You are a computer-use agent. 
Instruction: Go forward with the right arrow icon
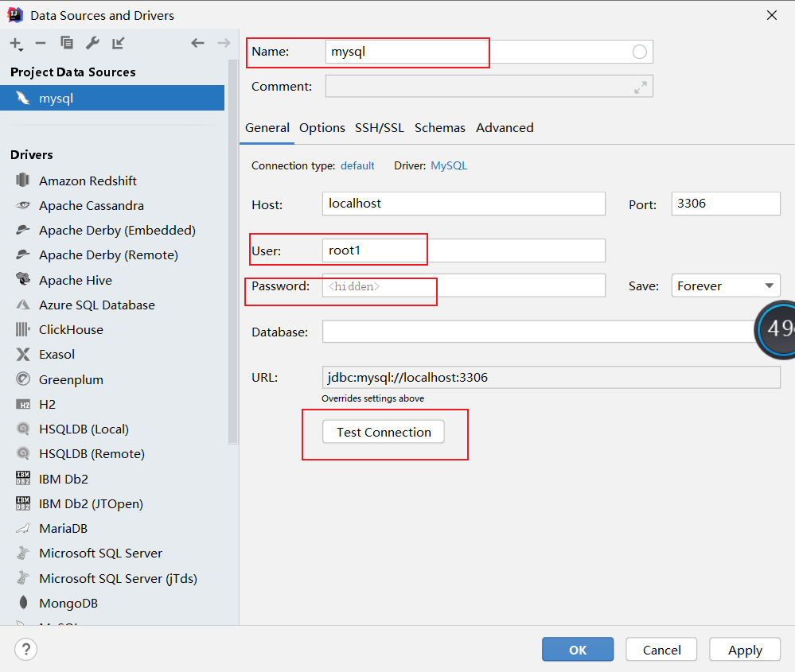click(224, 43)
